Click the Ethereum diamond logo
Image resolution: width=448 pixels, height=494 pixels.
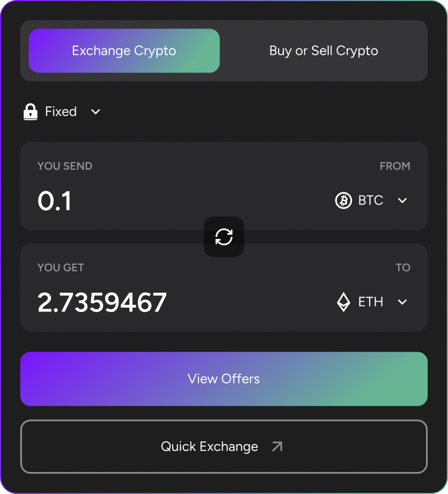tap(343, 302)
